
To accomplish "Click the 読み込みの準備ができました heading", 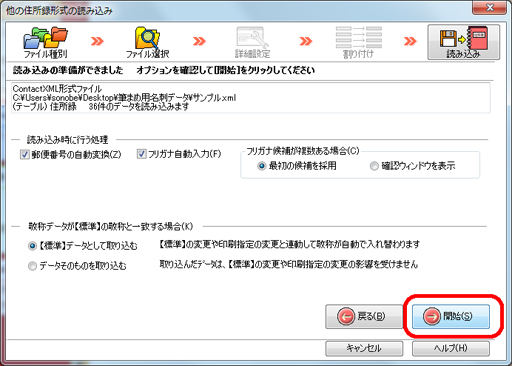I will (x=68, y=70).
